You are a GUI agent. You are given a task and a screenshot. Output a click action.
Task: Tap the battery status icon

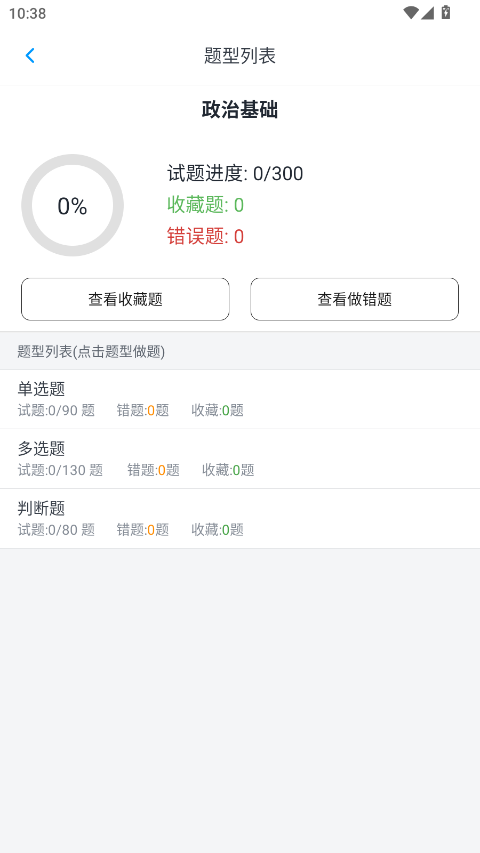click(x=446, y=12)
